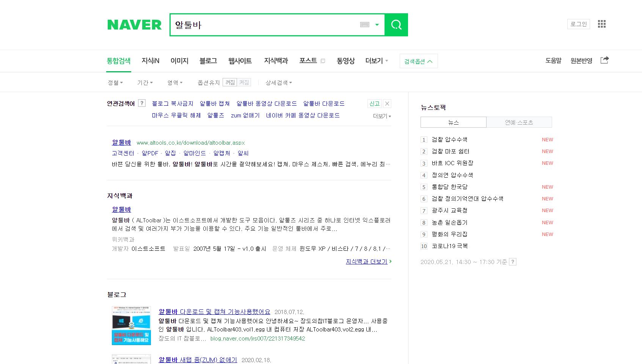Click related search 블로그 복사금지
This screenshot has height=364, width=642.
tap(173, 103)
